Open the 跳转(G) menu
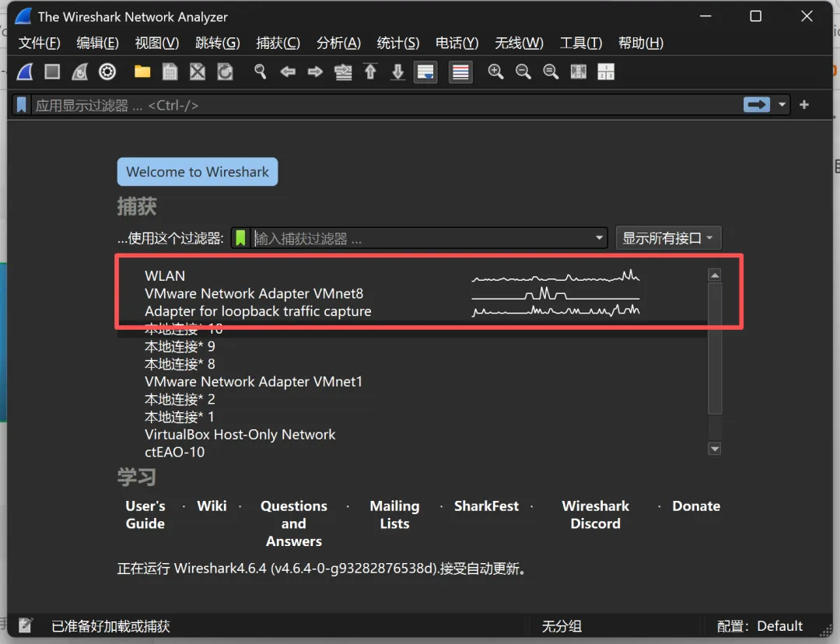 pos(218,42)
